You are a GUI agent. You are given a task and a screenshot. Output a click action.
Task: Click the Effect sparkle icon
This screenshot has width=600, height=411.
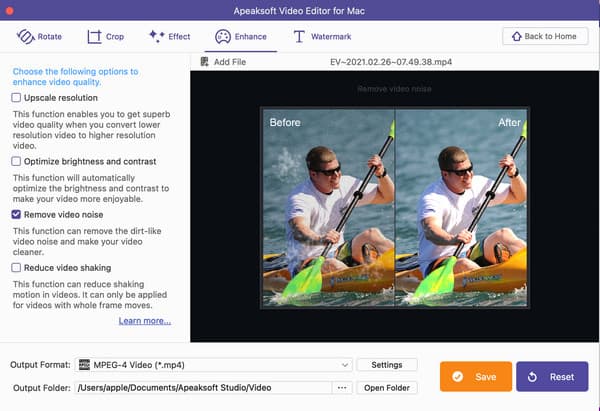click(x=157, y=36)
